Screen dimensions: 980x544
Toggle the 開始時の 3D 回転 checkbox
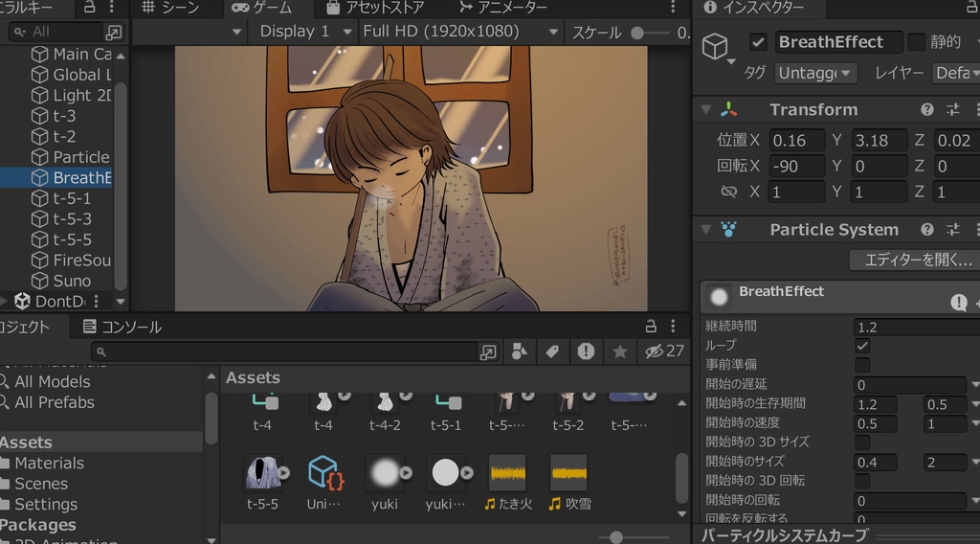pos(862,481)
